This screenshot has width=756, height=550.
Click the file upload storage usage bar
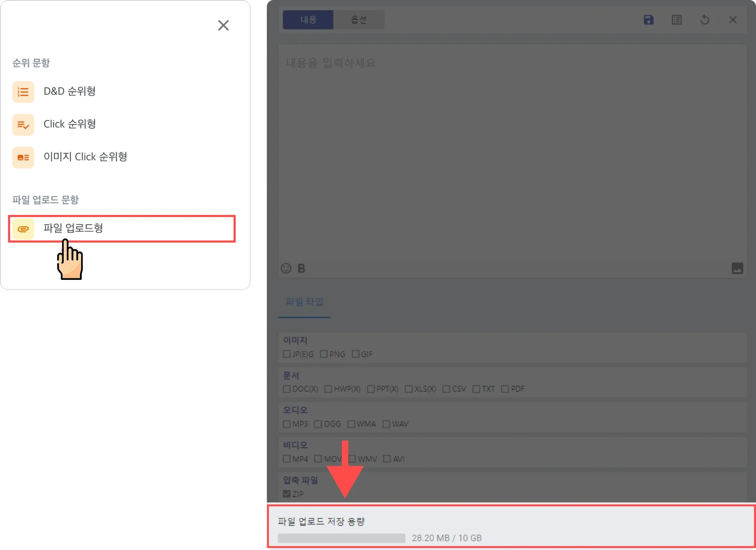pos(341,538)
